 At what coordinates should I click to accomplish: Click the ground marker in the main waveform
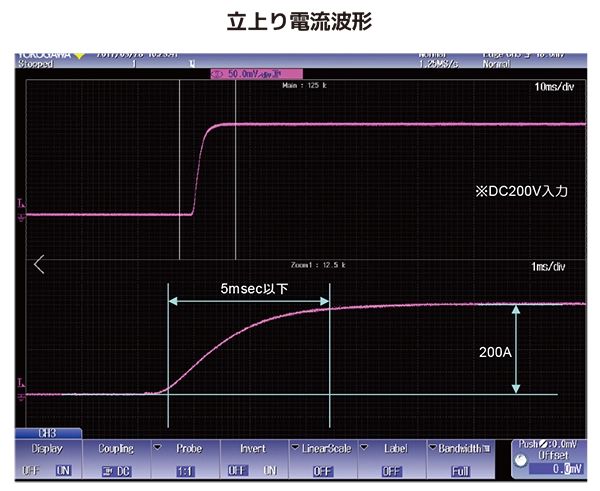pos(21,214)
